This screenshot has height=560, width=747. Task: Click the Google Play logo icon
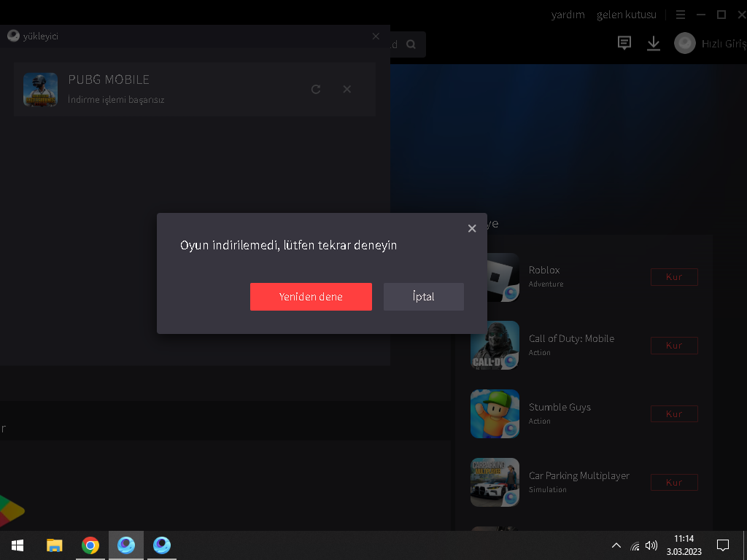(12, 510)
